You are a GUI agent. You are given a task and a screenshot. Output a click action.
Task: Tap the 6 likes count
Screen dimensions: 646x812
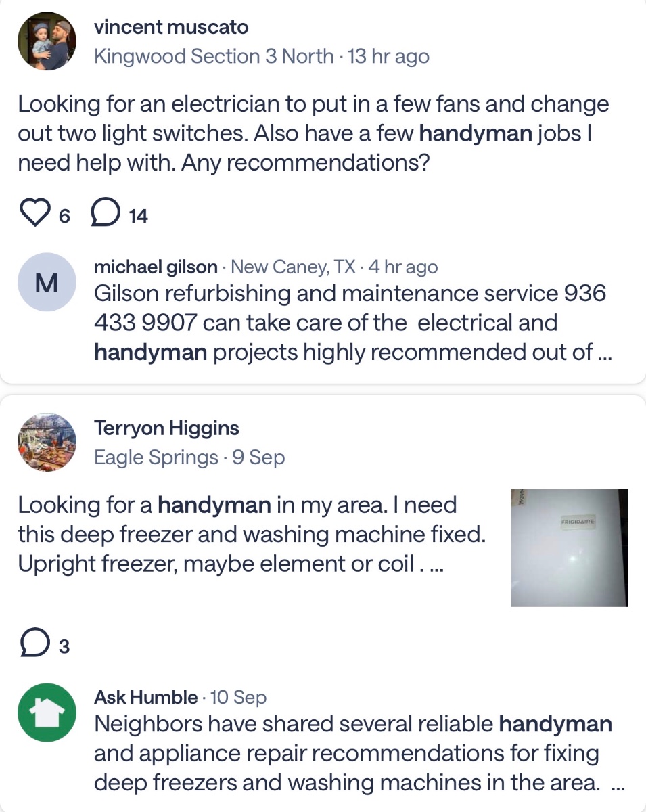tap(64, 217)
